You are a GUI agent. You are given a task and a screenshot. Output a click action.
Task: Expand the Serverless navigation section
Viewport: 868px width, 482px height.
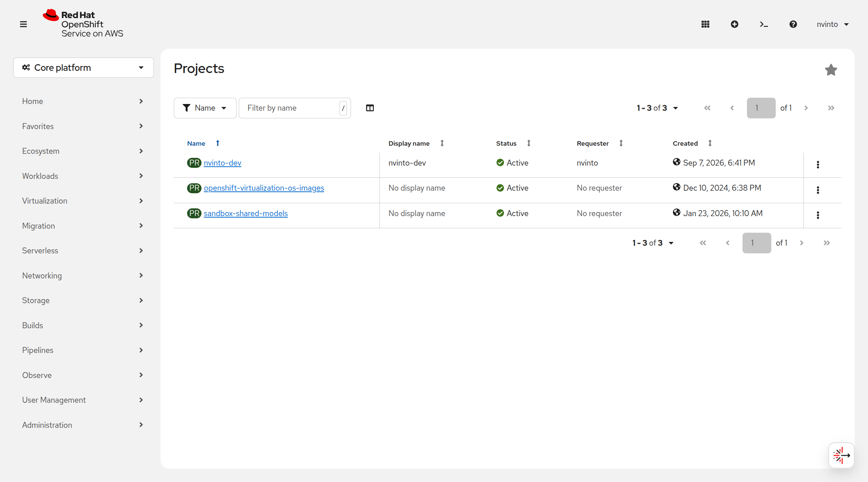point(83,251)
